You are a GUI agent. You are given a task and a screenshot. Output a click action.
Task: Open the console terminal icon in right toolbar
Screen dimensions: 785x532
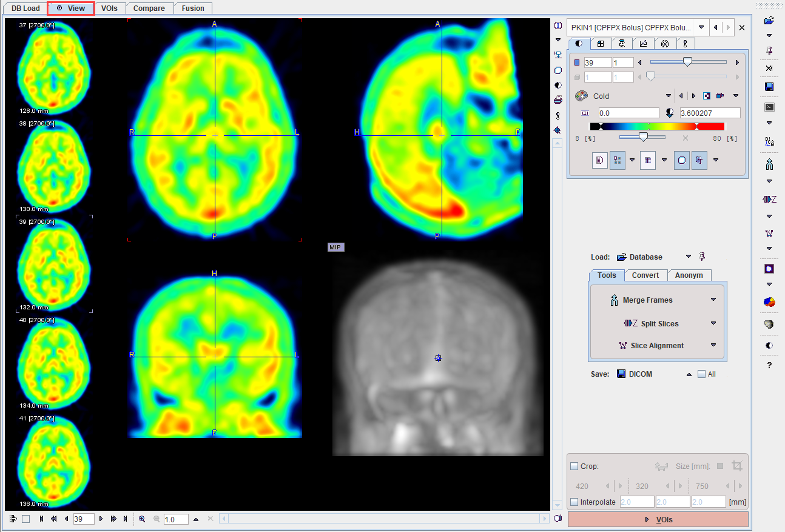769,107
